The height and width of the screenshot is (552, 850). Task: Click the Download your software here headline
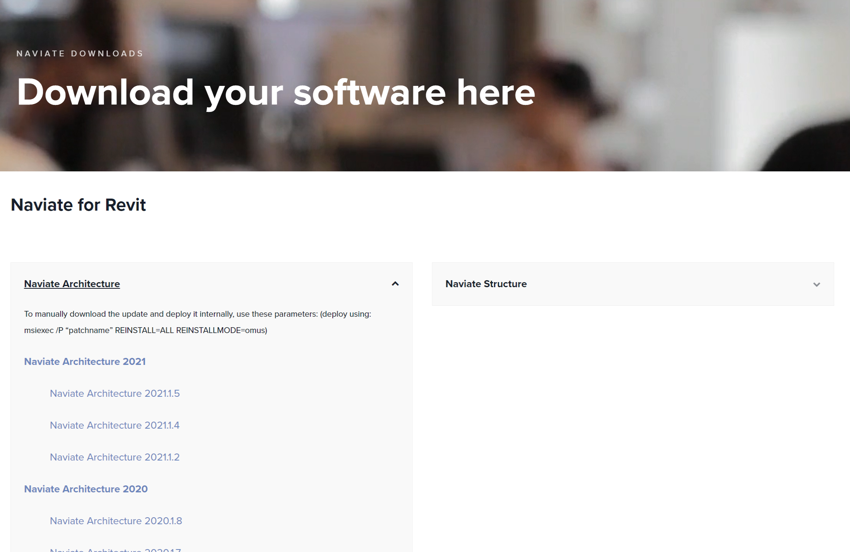pos(276,92)
